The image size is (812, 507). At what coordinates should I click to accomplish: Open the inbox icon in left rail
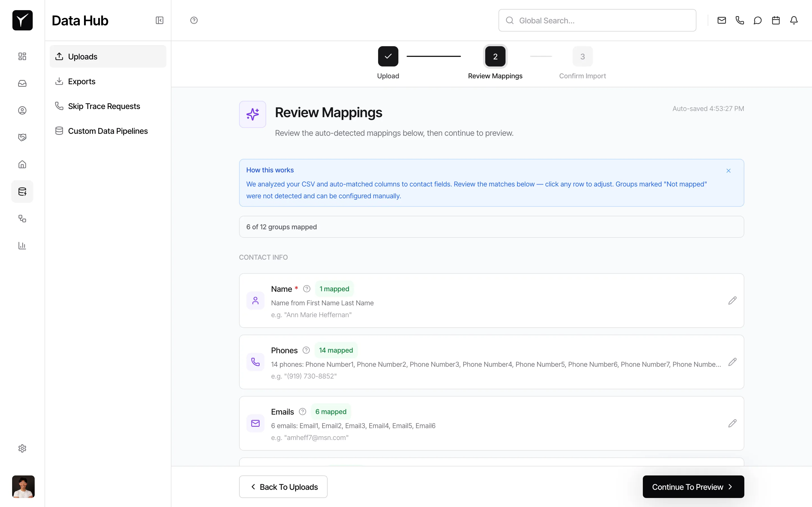point(22,83)
